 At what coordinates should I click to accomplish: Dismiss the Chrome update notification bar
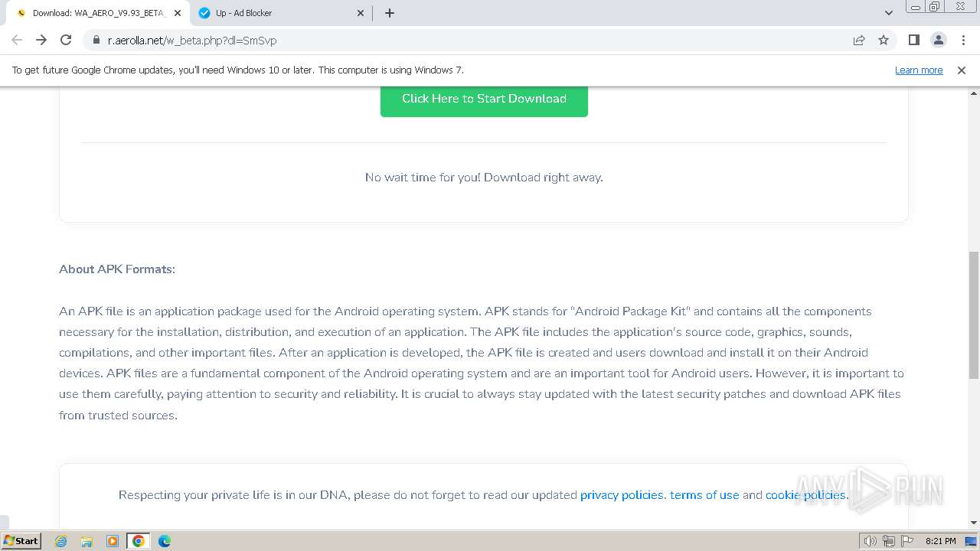(x=962, y=70)
